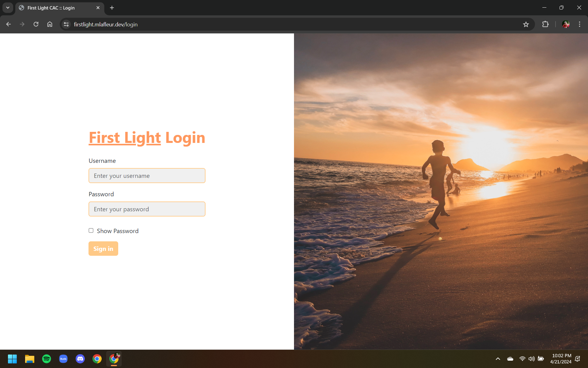The height and width of the screenshot is (368, 588).
Task: Click the browser reload page icon
Action: coord(36,24)
